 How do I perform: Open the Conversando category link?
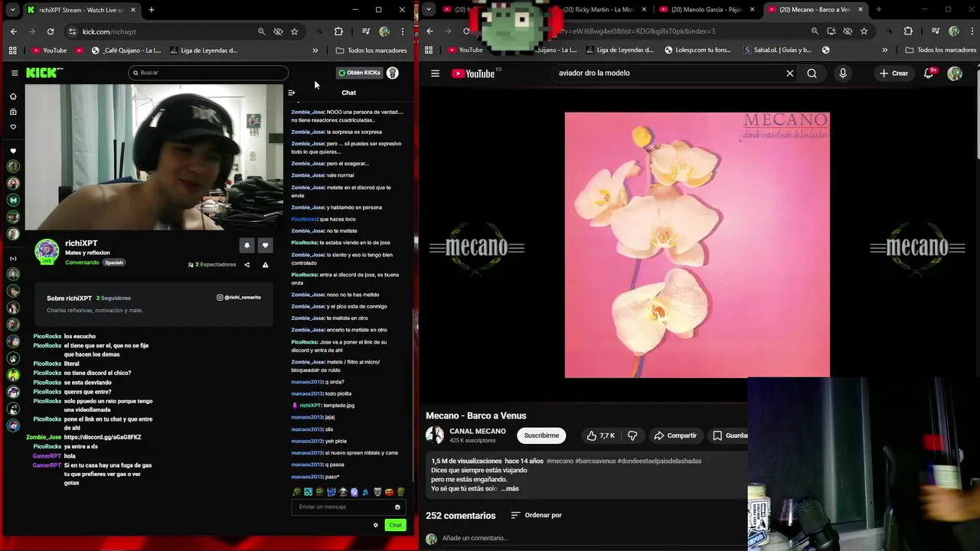[x=82, y=262]
